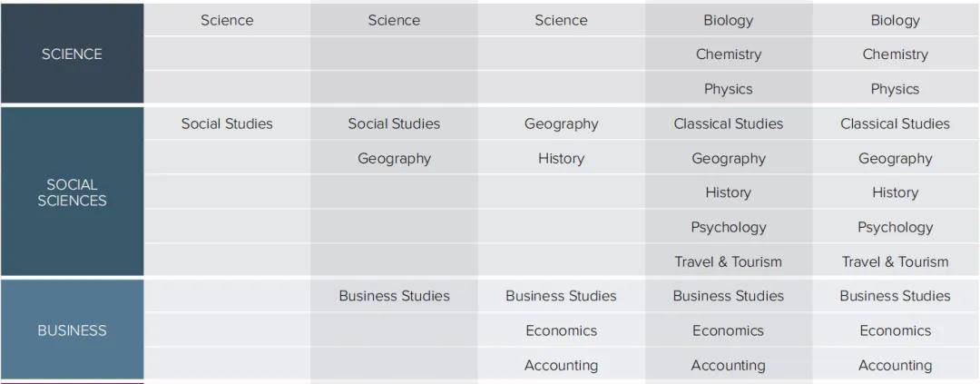Select the SOCIAL SCIENCES category header

tap(72, 192)
